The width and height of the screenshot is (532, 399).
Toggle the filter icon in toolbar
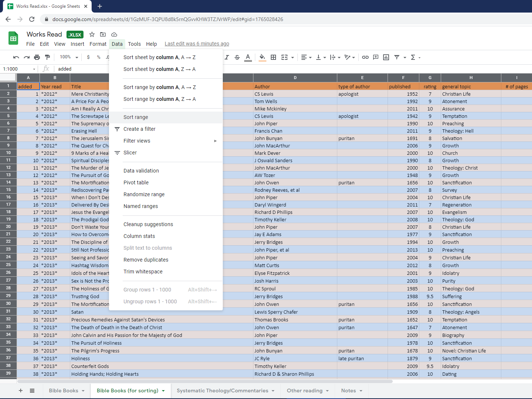point(397,57)
